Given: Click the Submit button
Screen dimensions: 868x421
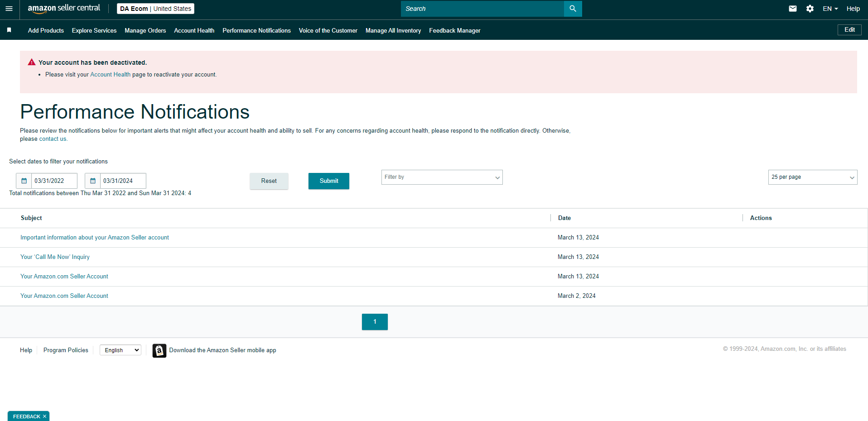Looking at the screenshot, I should coord(329,181).
